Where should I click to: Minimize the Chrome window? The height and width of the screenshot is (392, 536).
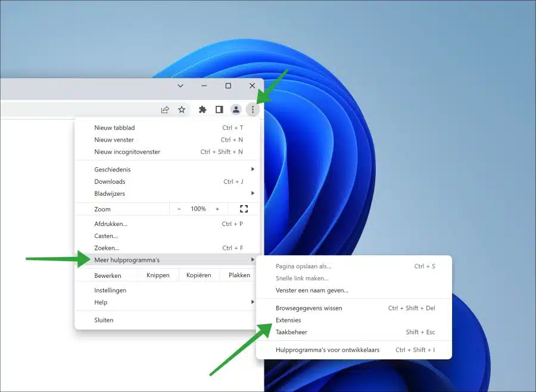[204, 86]
